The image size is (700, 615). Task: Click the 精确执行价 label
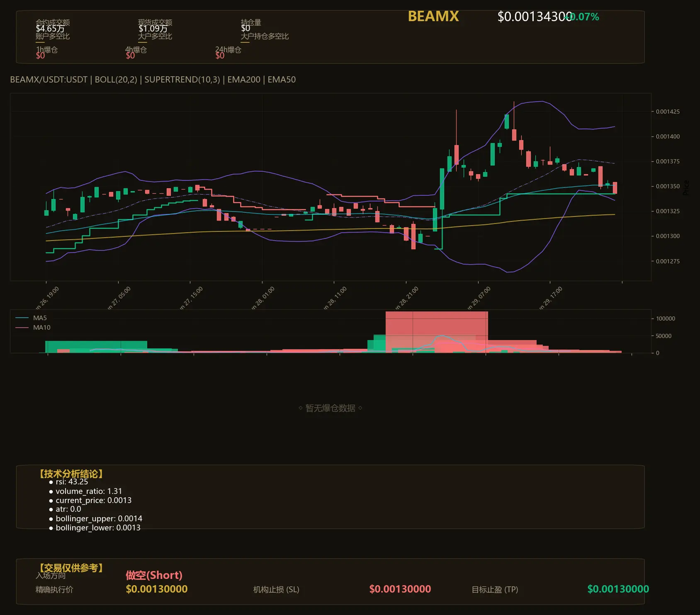54,589
